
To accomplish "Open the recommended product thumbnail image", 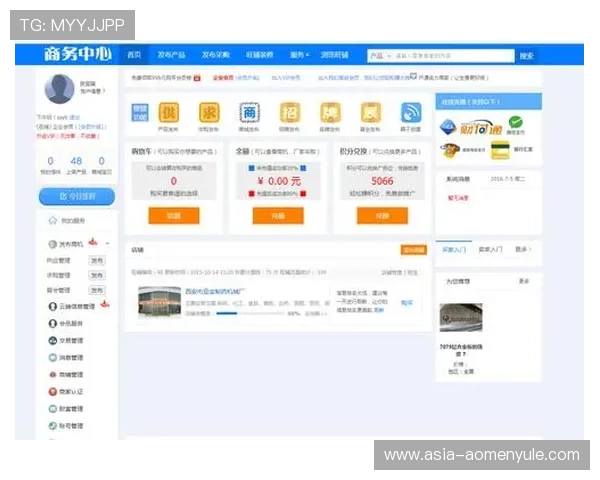I will (461, 317).
